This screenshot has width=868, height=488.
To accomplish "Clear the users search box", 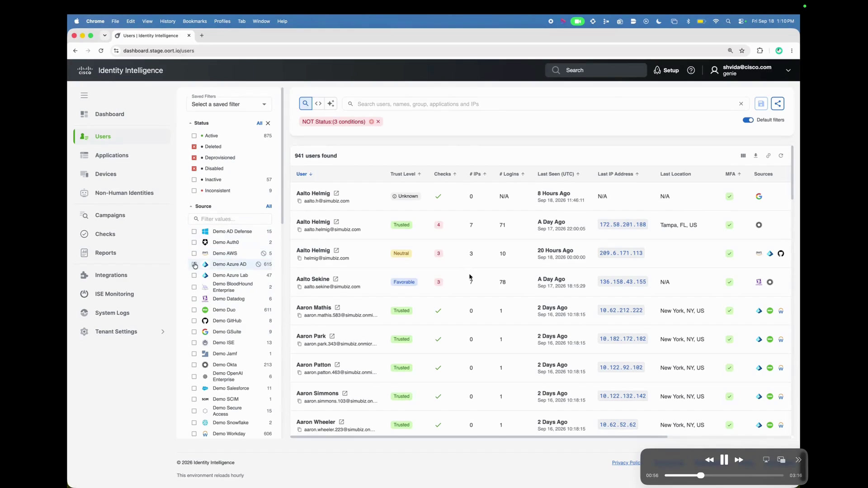I will [741, 104].
